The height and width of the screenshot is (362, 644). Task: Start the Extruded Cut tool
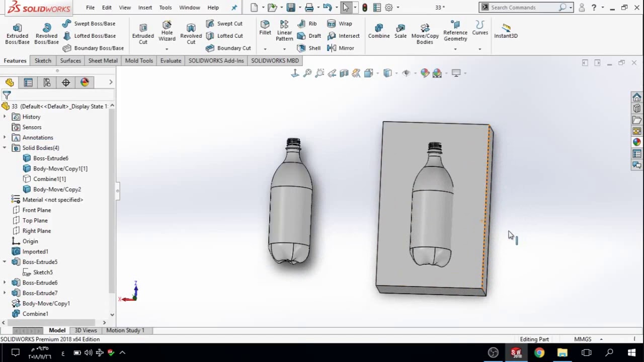143,34
